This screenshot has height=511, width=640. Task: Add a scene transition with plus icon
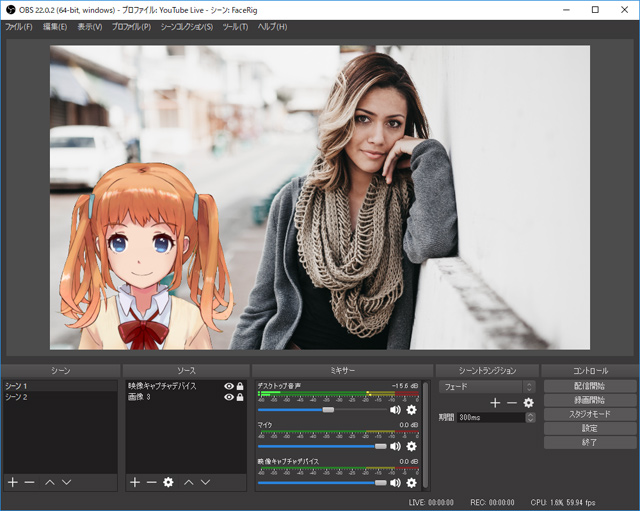click(495, 402)
